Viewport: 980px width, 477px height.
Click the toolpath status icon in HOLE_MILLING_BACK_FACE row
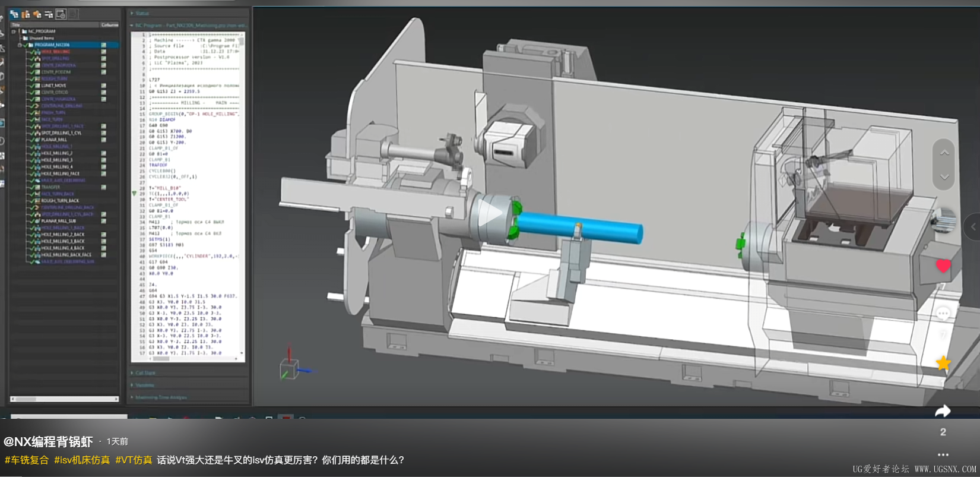pos(103,255)
